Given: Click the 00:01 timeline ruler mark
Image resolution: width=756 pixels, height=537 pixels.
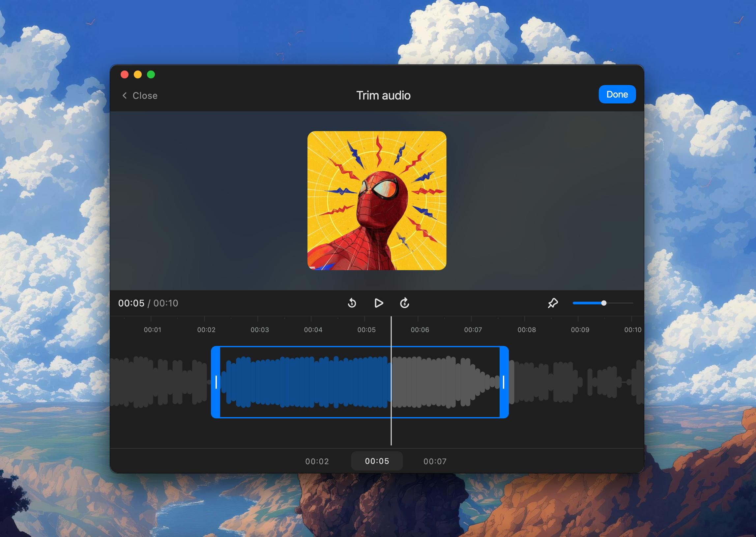Looking at the screenshot, I should click(x=153, y=330).
